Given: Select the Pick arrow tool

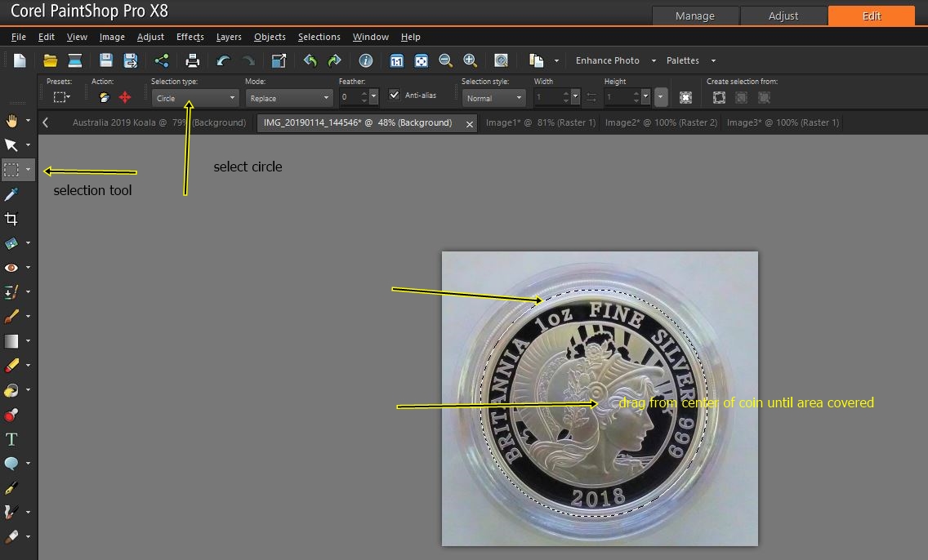Looking at the screenshot, I should [11, 145].
